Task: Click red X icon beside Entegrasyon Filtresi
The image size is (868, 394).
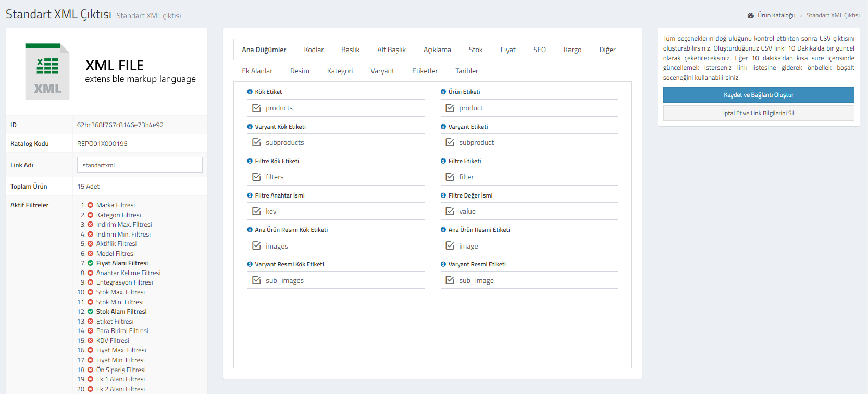Action: coord(90,282)
